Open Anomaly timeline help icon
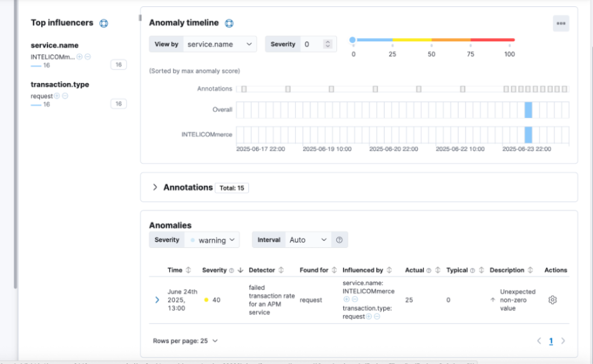Viewport: 593px width, 364px height. coord(229,24)
